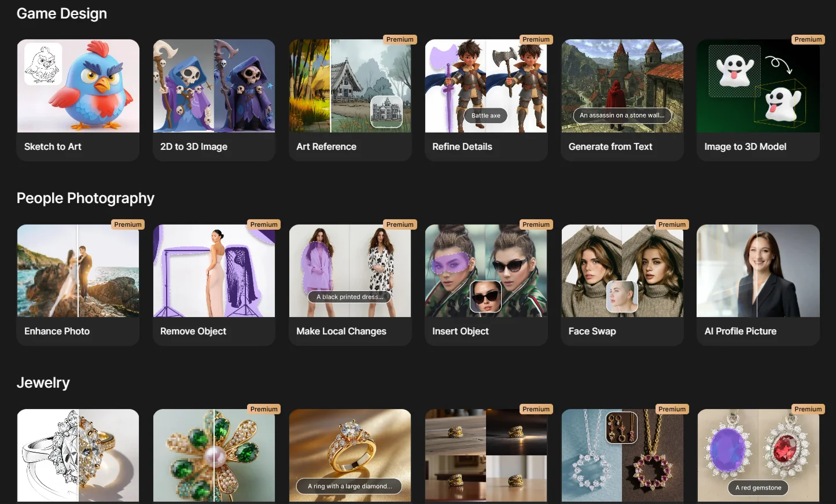Click the Premium badge on Make Local Changes

tap(400, 225)
